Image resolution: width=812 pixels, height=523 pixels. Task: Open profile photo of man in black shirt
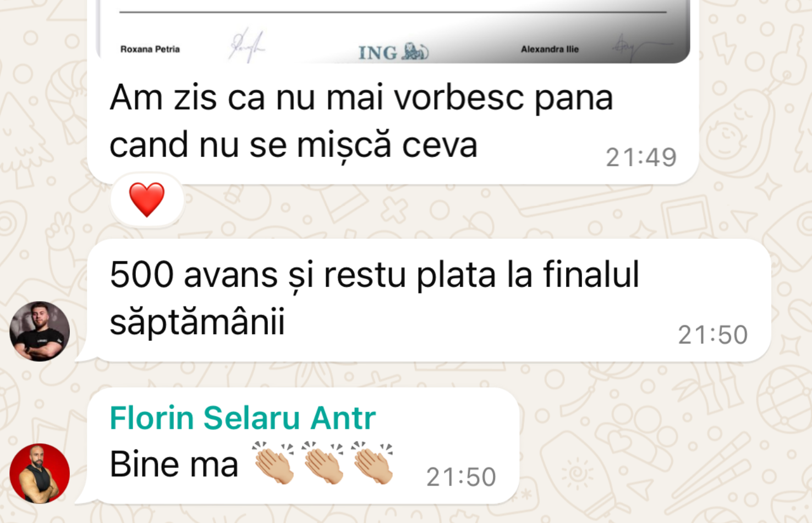[x=40, y=331]
